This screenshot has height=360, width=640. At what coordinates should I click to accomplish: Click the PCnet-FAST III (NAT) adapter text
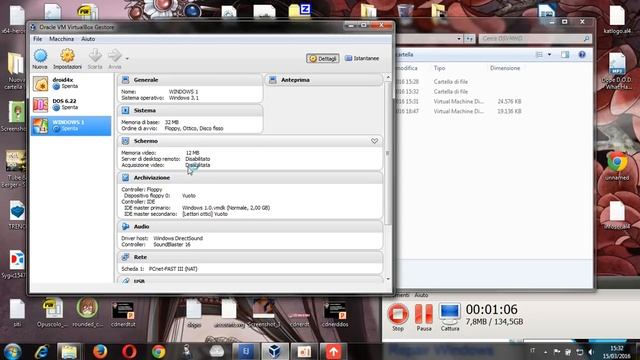coord(173,269)
